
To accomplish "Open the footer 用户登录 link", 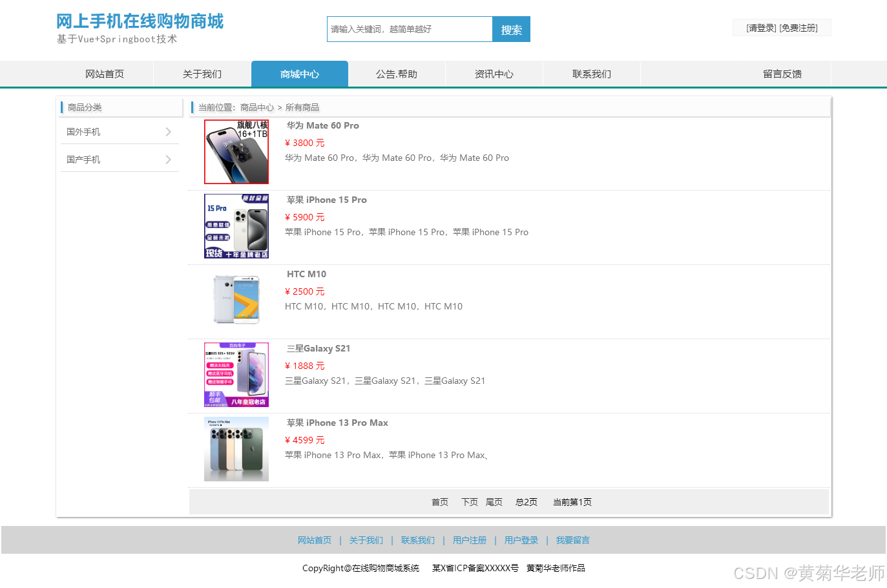I will pyautogui.click(x=521, y=540).
